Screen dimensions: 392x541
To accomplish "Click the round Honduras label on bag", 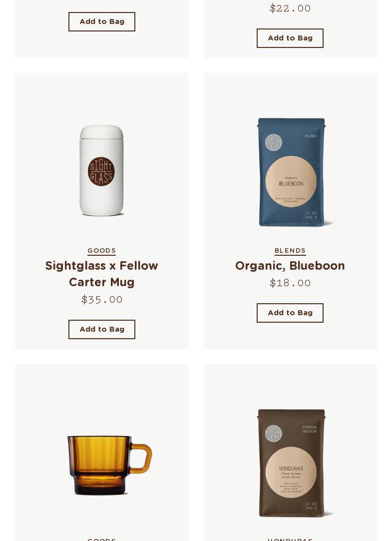I will point(291,473).
